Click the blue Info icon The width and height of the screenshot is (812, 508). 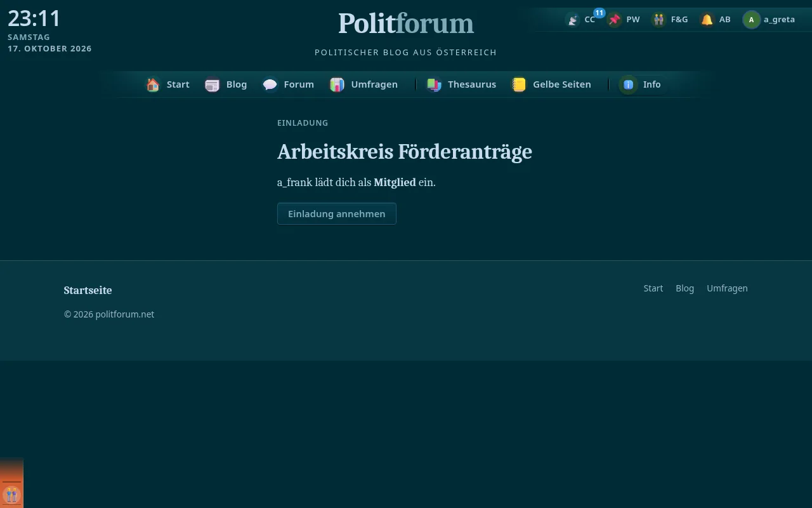[x=628, y=84]
